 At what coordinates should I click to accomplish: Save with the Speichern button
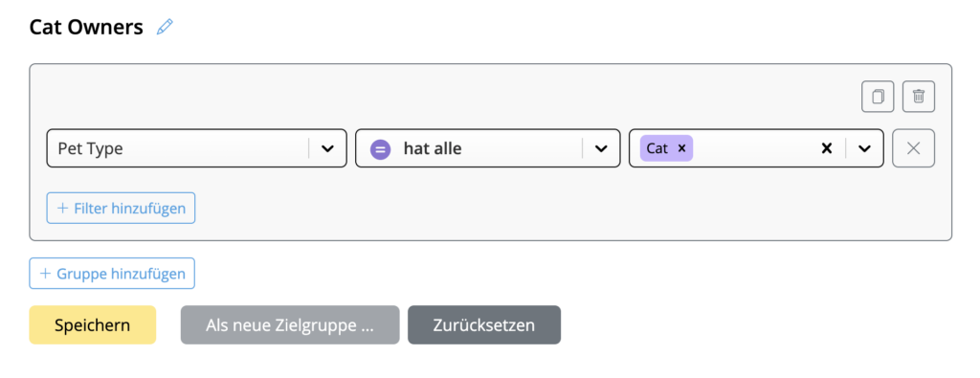(x=93, y=325)
